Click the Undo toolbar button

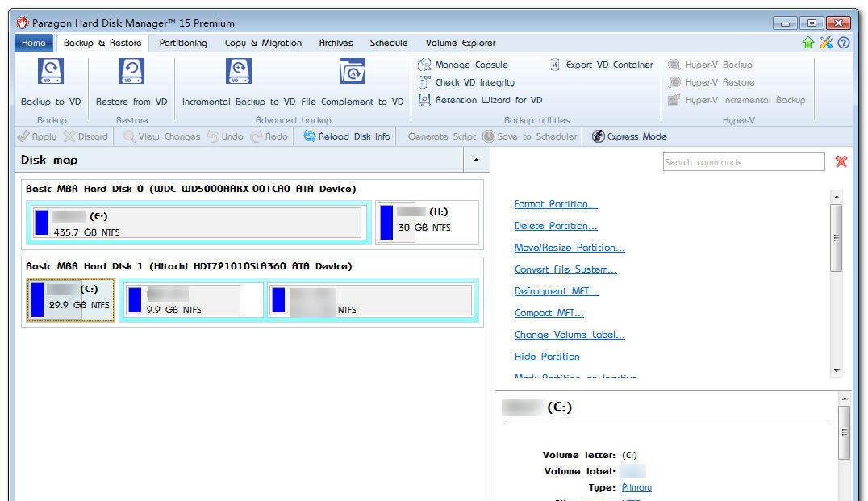point(225,136)
